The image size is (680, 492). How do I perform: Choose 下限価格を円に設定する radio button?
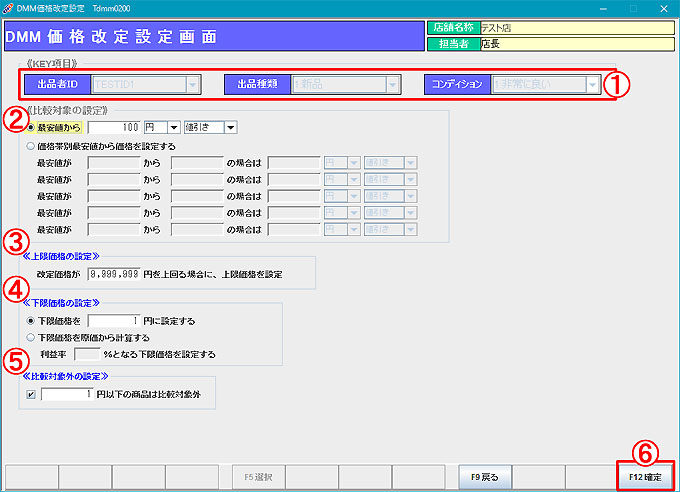(32, 321)
